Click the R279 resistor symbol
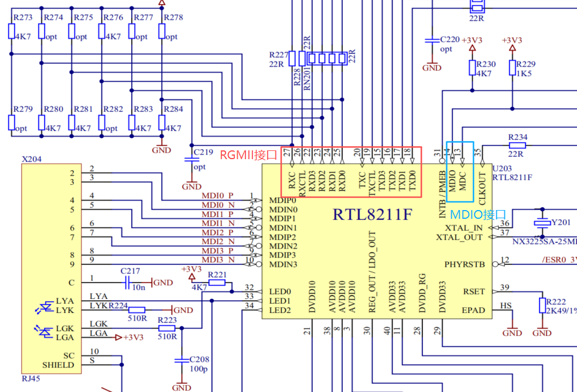 click(x=11, y=123)
